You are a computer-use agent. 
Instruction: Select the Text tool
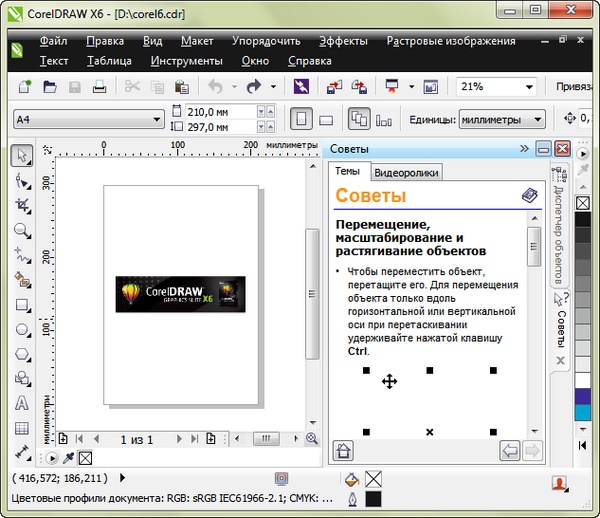point(21,404)
